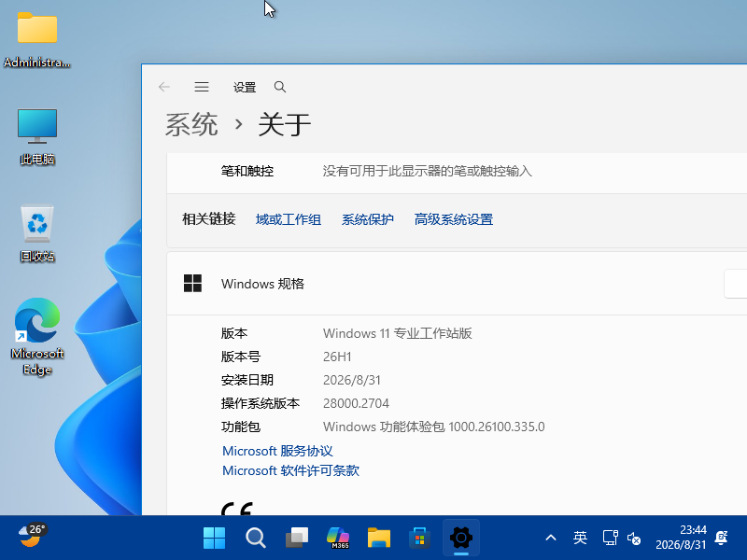
Task: Open the 系统保护 link
Action: [x=368, y=219]
